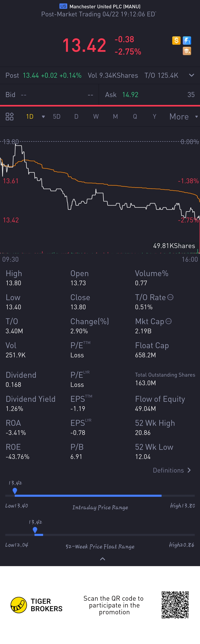Screen dimensions: 200x644
Task: Switch to the 5D chart tab
Action: point(57,117)
